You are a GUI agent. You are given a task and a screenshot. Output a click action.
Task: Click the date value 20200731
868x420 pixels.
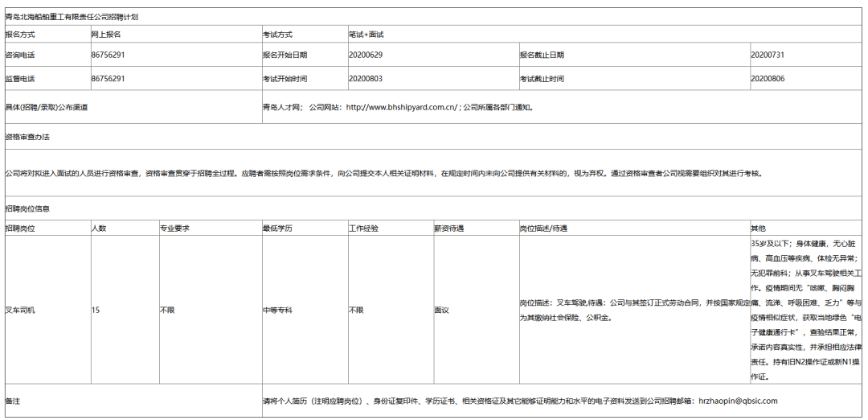pos(768,55)
